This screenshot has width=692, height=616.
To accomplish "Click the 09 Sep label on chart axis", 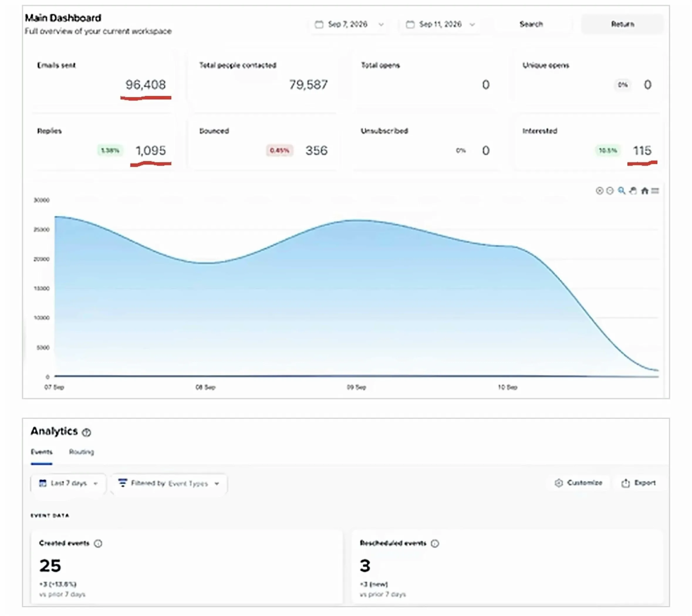I will coord(356,387).
